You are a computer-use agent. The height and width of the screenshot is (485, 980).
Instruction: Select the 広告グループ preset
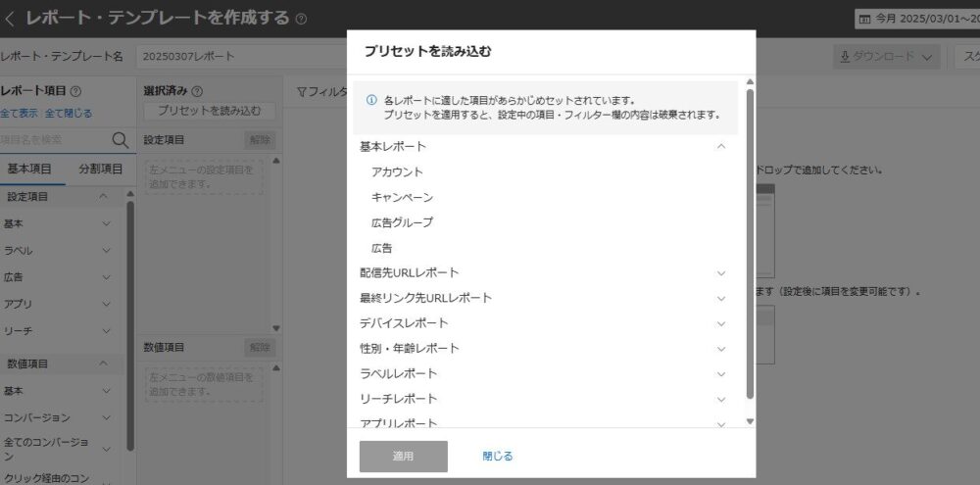pos(402,222)
